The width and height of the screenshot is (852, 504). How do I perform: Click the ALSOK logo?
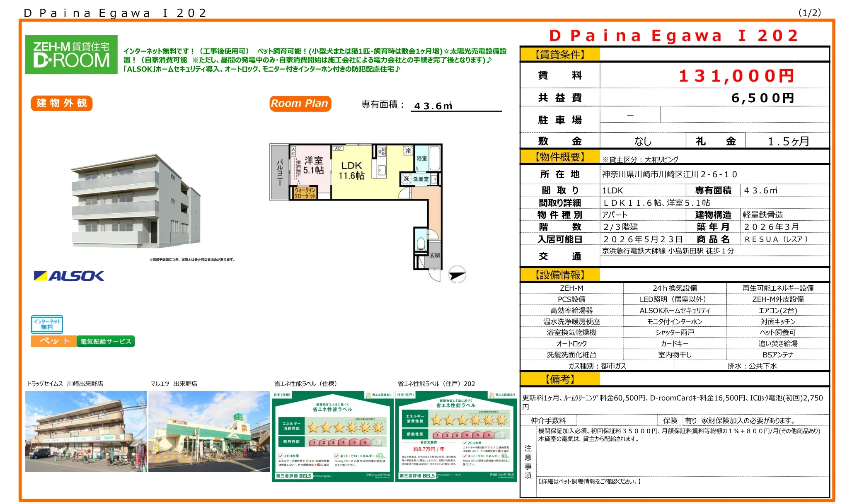click(69, 276)
